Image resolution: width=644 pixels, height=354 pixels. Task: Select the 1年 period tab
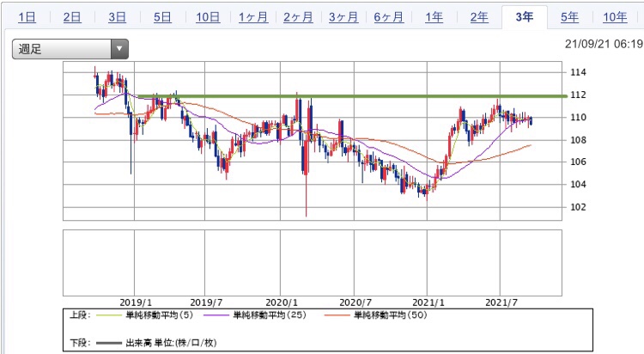pyautogui.click(x=434, y=17)
